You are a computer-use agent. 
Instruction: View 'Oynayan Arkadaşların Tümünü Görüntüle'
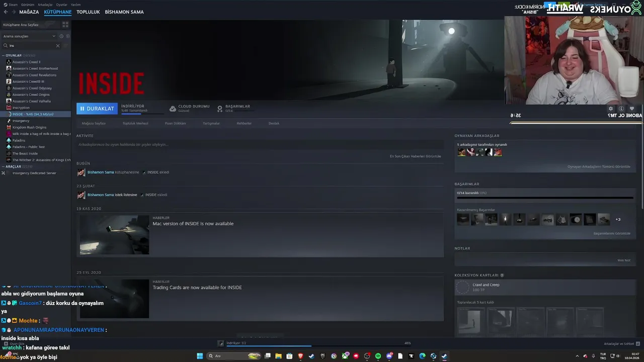[x=599, y=167]
